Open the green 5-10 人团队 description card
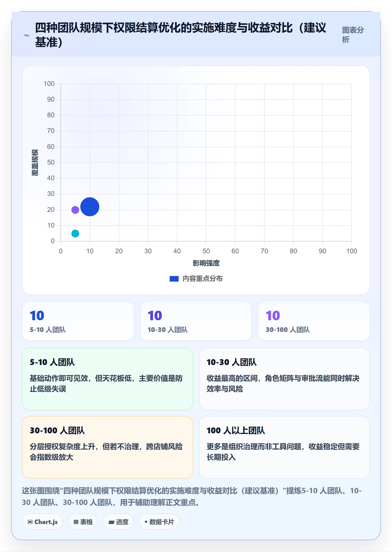This screenshot has height=552, width=392. tap(108, 379)
